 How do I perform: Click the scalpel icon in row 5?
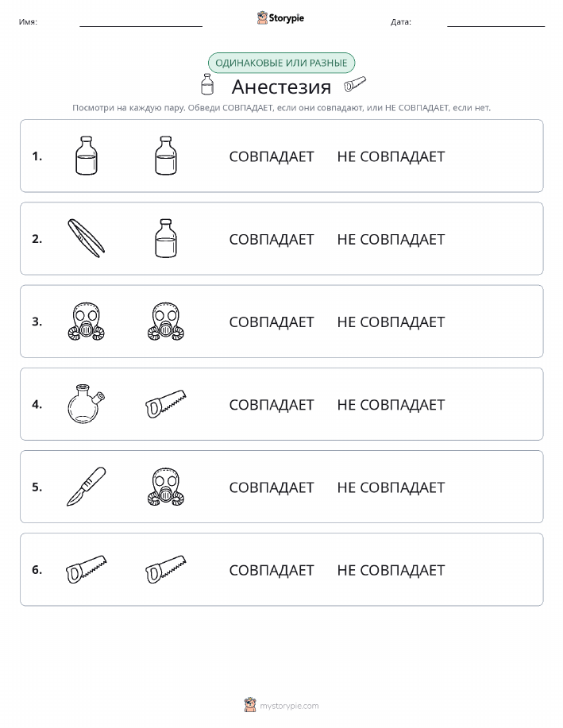[x=87, y=487]
